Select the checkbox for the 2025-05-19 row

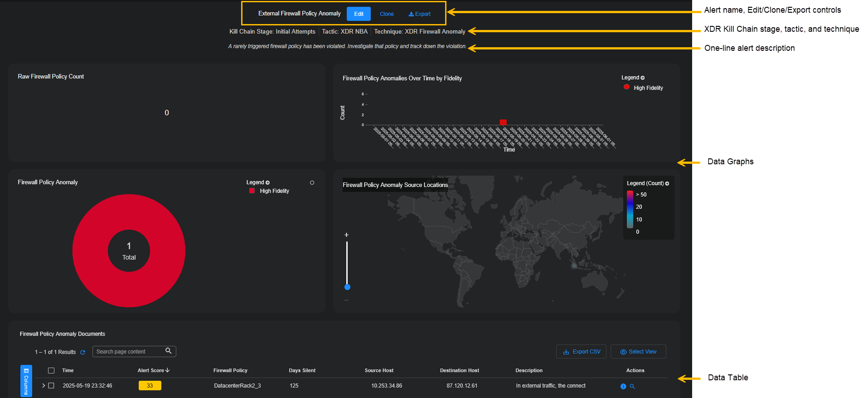point(51,385)
